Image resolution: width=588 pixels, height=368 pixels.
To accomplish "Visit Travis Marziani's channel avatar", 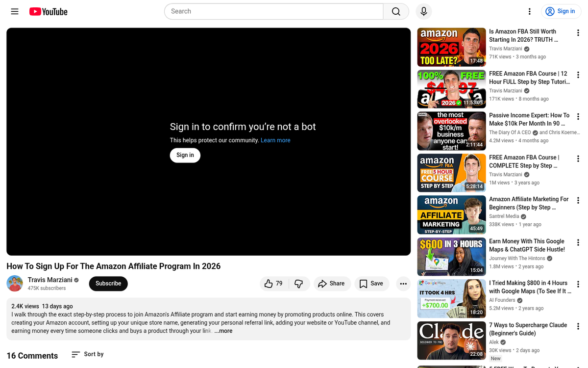I will click(14, 284).
